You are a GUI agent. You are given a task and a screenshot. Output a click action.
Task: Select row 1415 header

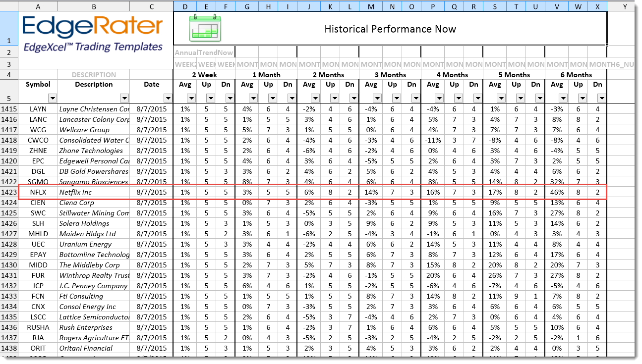9,109
